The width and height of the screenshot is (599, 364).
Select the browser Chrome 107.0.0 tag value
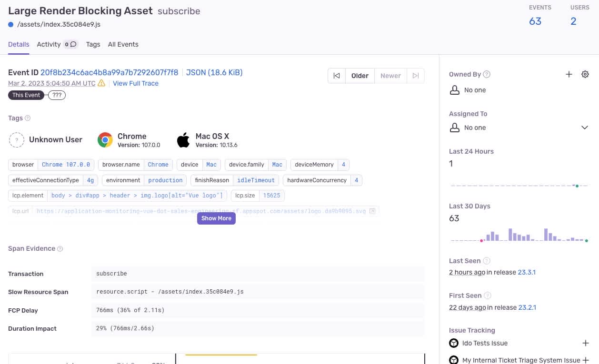[66, 165]
